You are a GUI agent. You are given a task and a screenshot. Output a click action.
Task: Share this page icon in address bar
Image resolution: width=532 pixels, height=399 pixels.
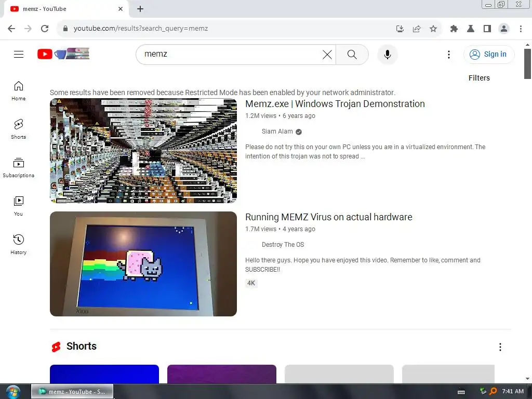(417, 29)
